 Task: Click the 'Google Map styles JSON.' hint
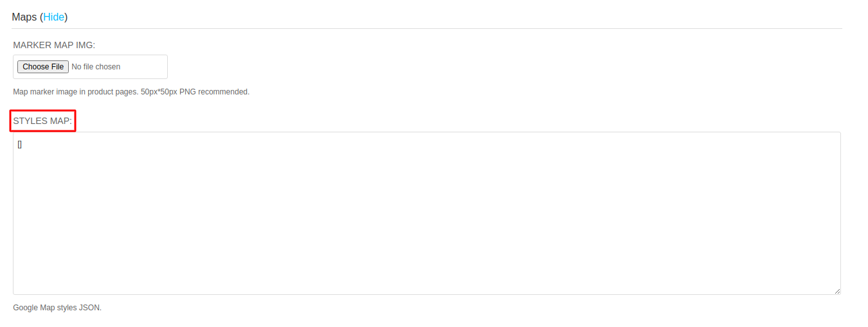[x=57, y=308]
